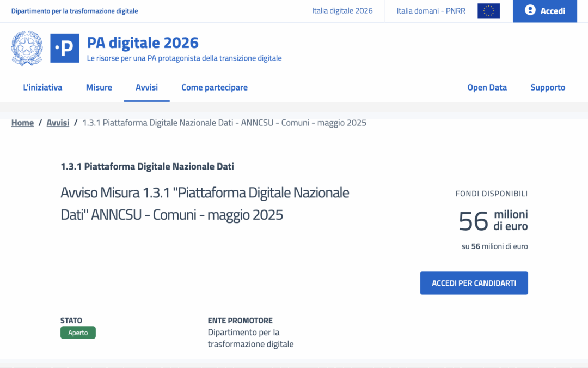Click the heading 1.3.1 Piattaforma Digitale Nazionale Dati
Image resolution: width=588 pixels, height=368 pixels.
(x=147, y=166)
